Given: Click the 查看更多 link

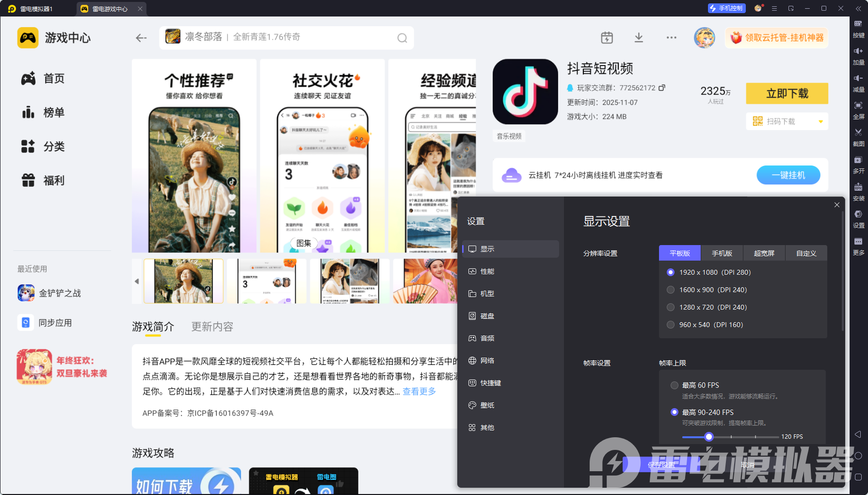Looking at the screenshot, I should (419, 391).
